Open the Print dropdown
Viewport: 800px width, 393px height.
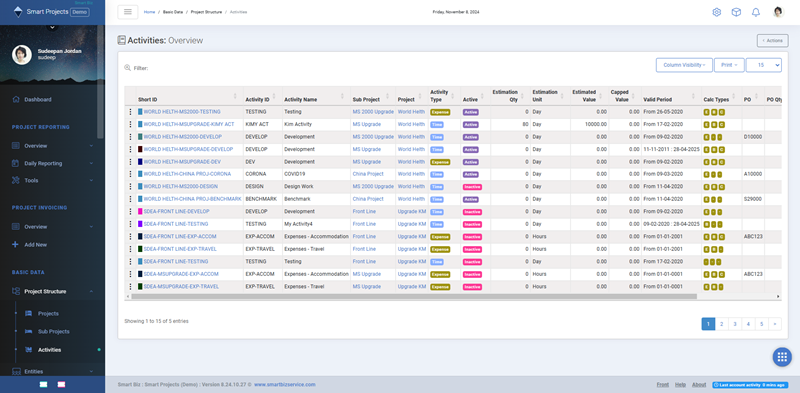tap(729, 65)
